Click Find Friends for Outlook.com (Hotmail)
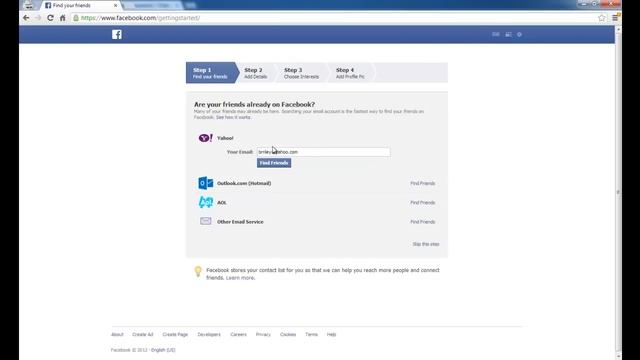 [x=422, y=183]
